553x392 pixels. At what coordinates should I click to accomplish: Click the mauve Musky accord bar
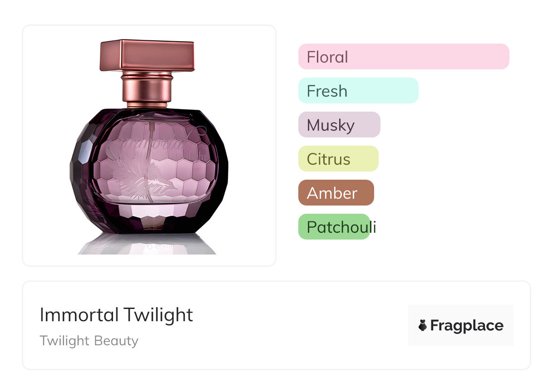coord(339,125)
